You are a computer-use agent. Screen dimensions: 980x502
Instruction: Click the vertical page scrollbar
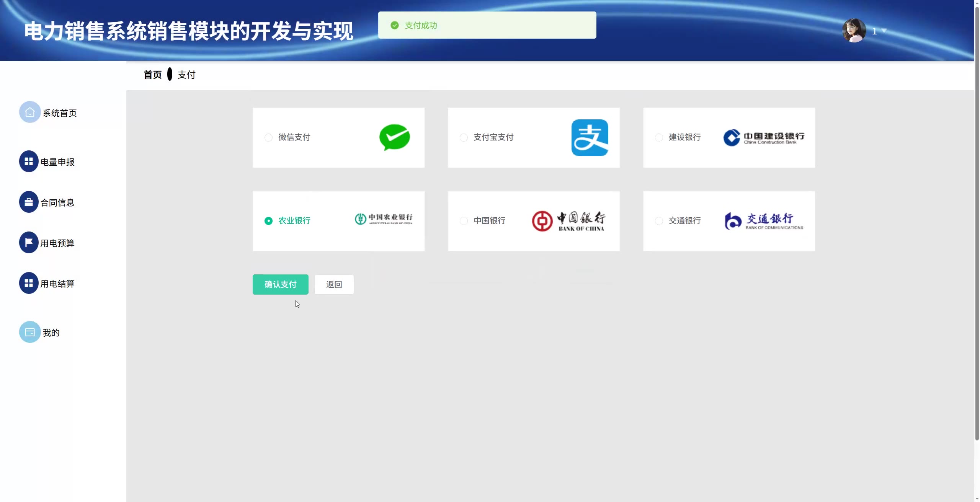[977, 222]
